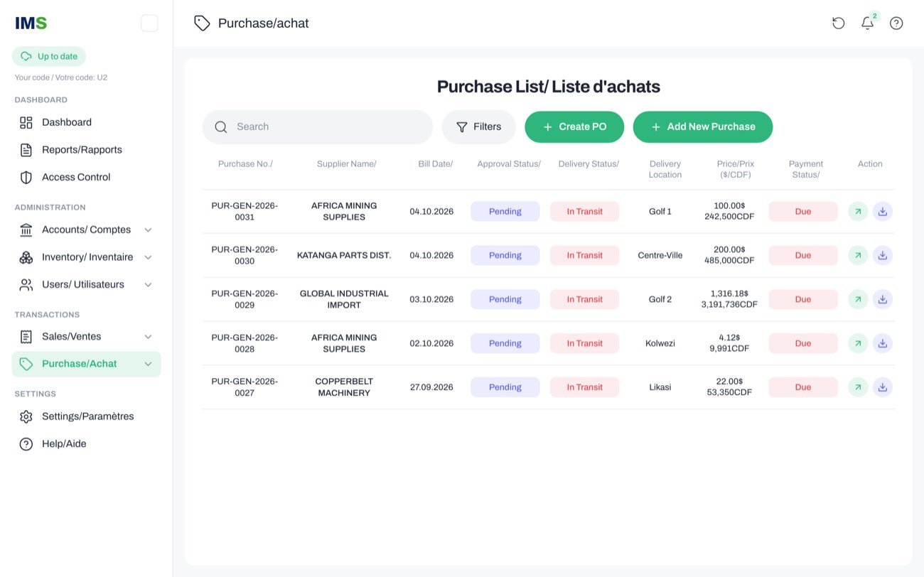Click delivery location Kolwezi
The image size is (924, 577).
point(660,343)
